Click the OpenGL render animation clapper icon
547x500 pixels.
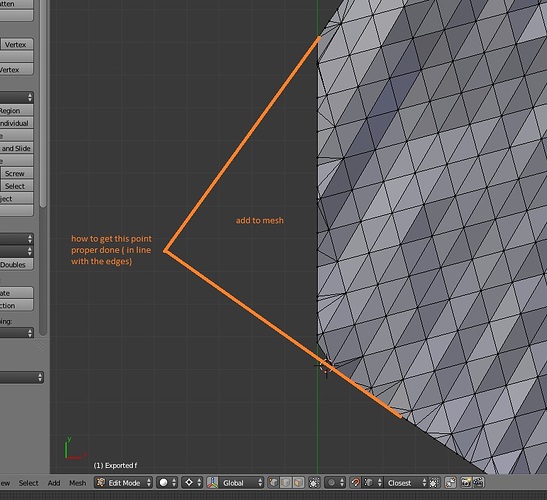478,483
